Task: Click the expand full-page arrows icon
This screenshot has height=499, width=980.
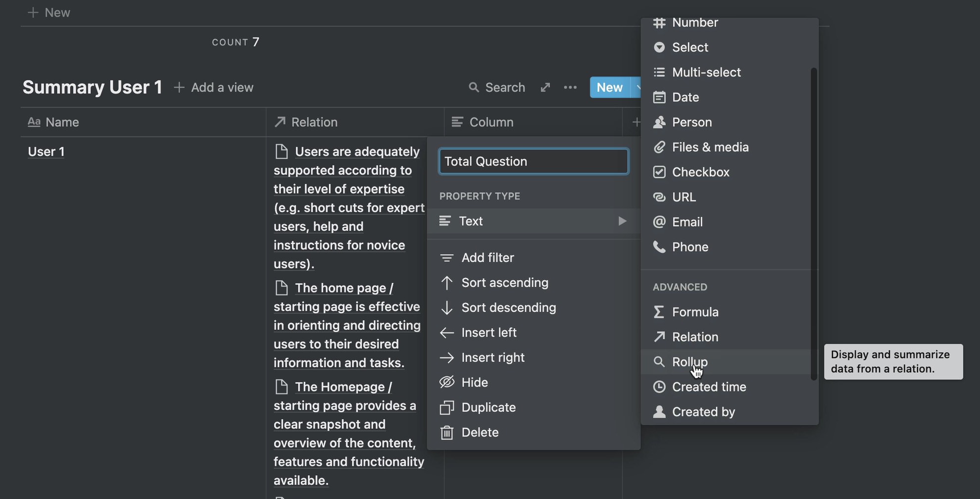Action: pyautogui.click(x=545, y=88)
